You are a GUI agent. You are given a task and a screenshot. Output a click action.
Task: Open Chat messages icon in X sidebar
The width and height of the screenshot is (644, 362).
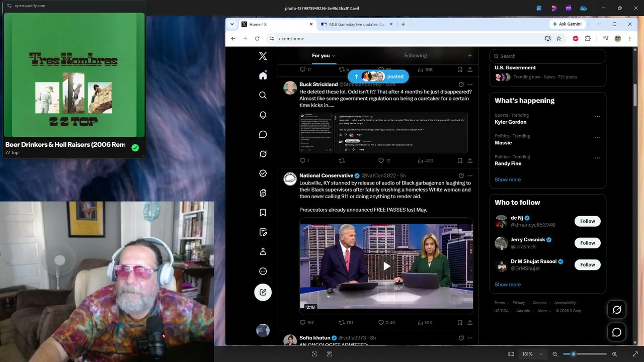(263, 134)
